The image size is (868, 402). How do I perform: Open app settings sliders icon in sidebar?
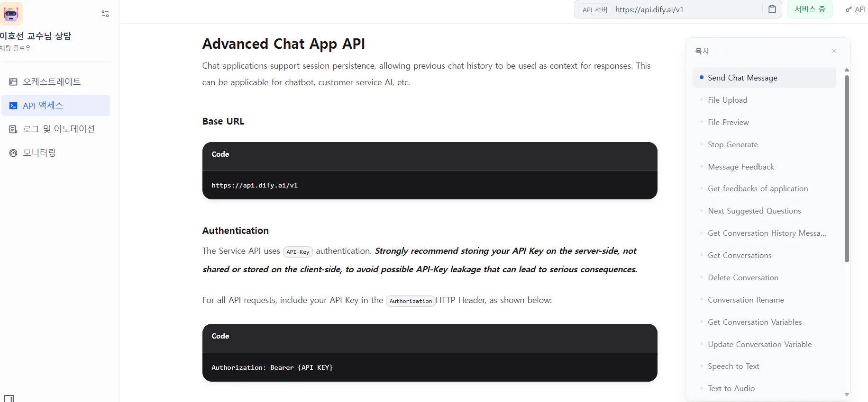click(105, 14)
